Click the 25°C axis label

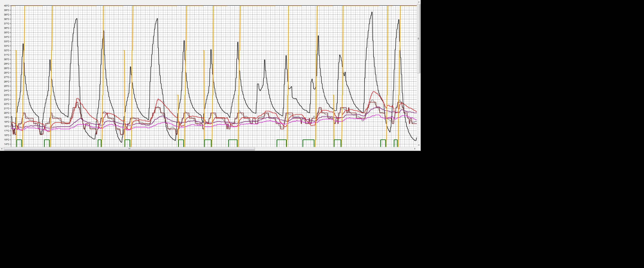click(x=7, y=86)
